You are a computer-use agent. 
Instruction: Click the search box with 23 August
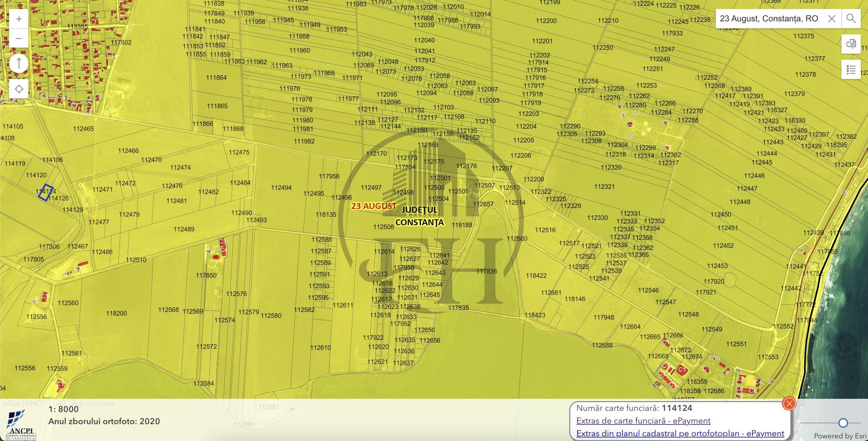click(x=769, y=19)
